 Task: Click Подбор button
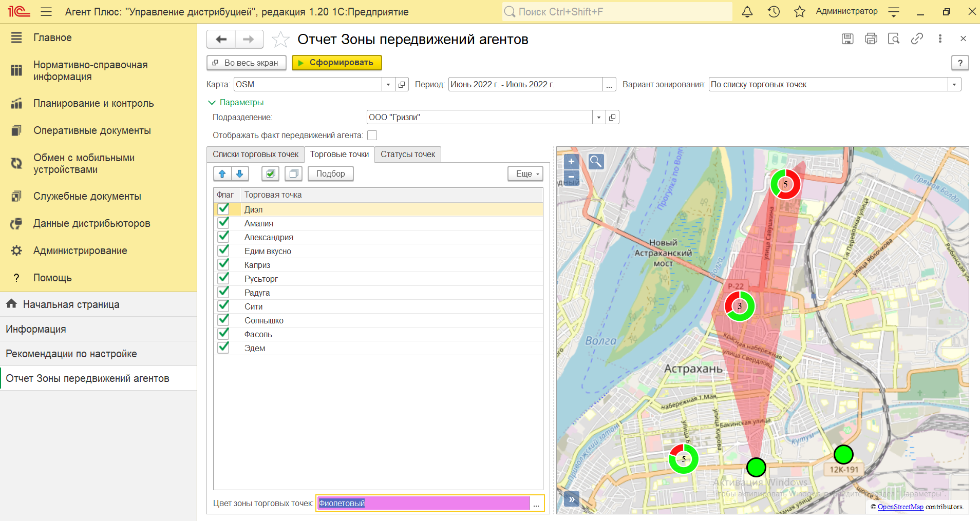pos(331,173)
